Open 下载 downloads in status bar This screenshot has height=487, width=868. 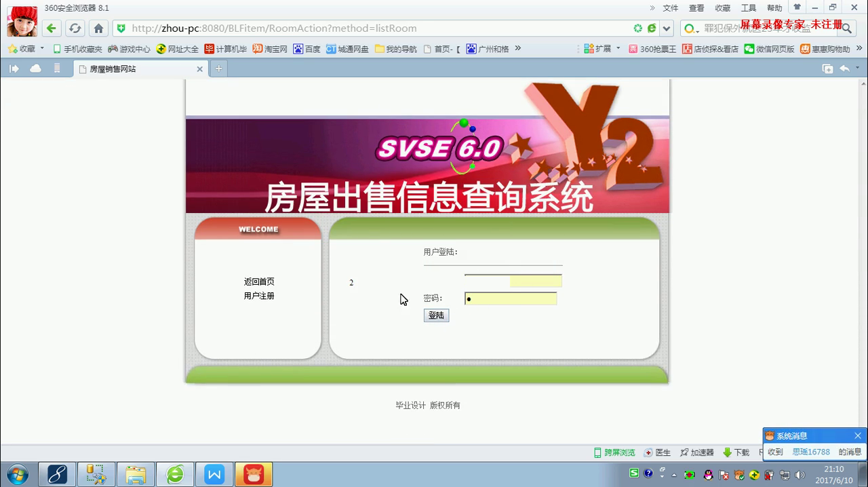coord(736,452)
